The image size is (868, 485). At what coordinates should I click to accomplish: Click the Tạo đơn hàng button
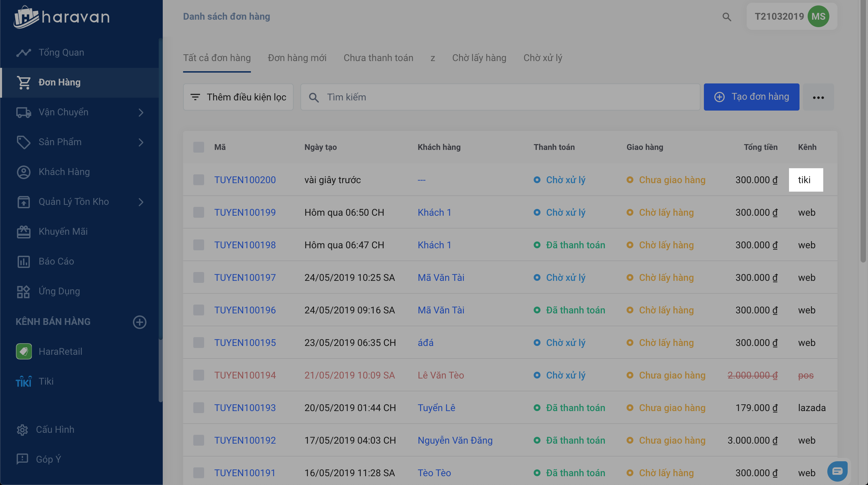click(751, 97)
